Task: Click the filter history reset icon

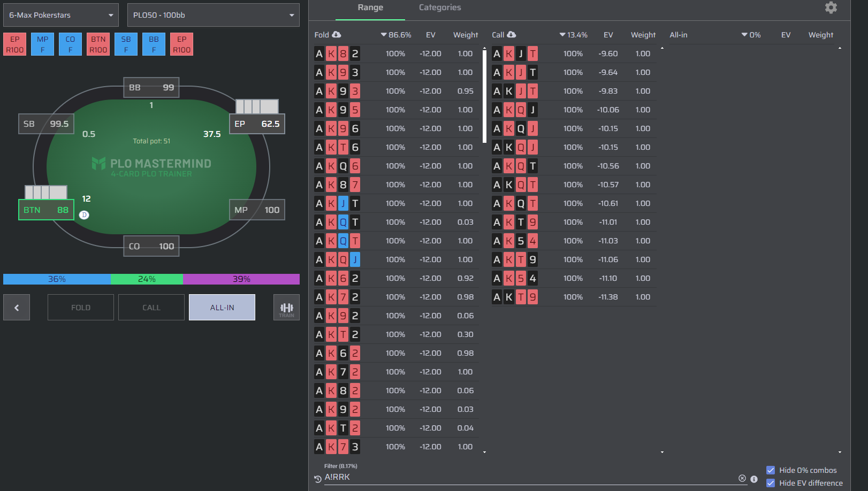Action: pos(318,479)
